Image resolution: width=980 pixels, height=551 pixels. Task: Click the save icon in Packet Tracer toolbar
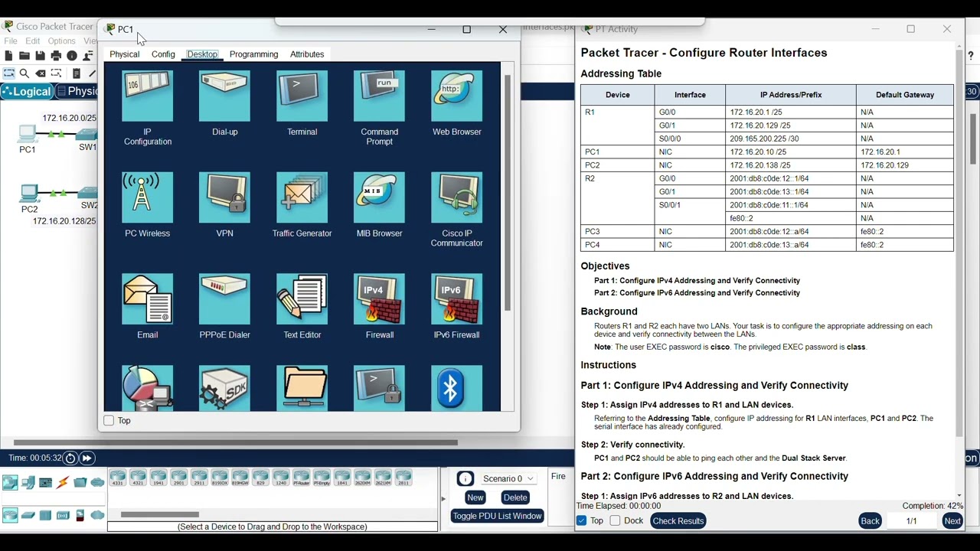[40, 56]
